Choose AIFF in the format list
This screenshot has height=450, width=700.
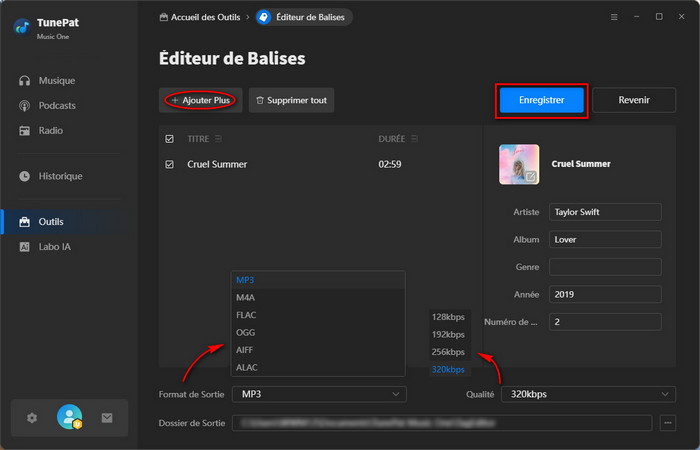coord(318,350)
